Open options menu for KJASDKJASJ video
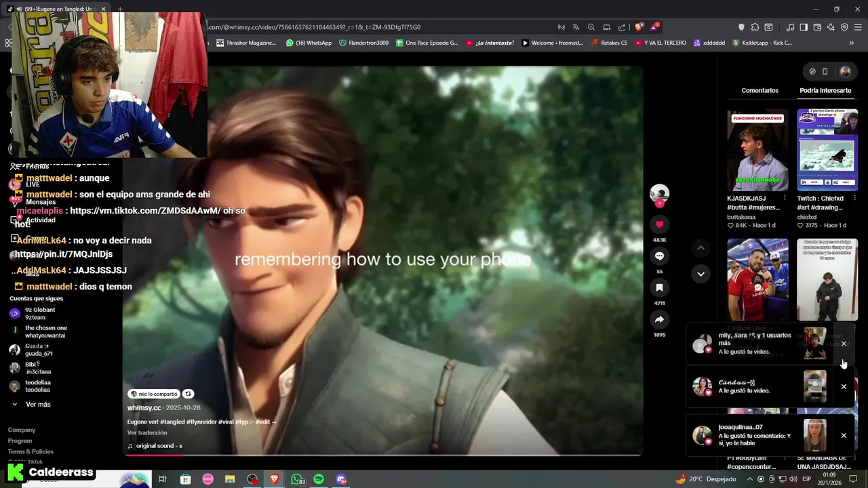The height and width of the screenshot is (488, 868). point(785,199)
